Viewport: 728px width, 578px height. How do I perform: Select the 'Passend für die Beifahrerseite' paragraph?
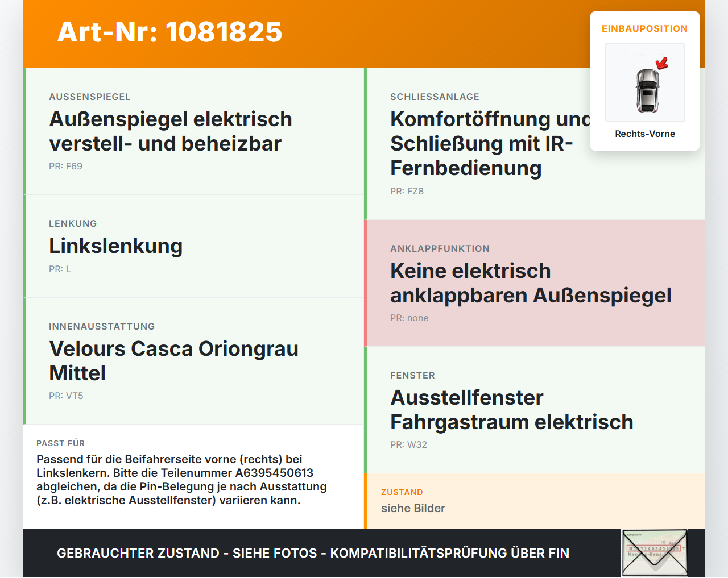point(182,480)
